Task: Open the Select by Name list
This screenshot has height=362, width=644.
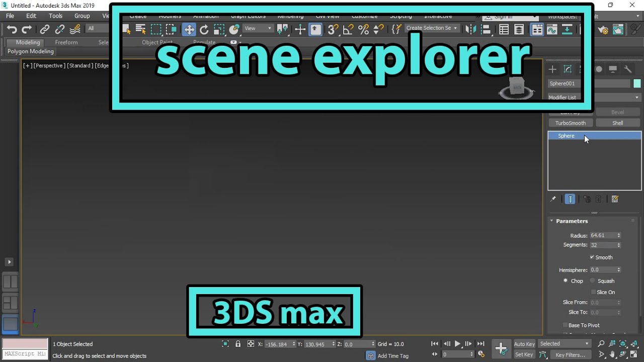Action: pyautogui.click(x=141, y=29)
